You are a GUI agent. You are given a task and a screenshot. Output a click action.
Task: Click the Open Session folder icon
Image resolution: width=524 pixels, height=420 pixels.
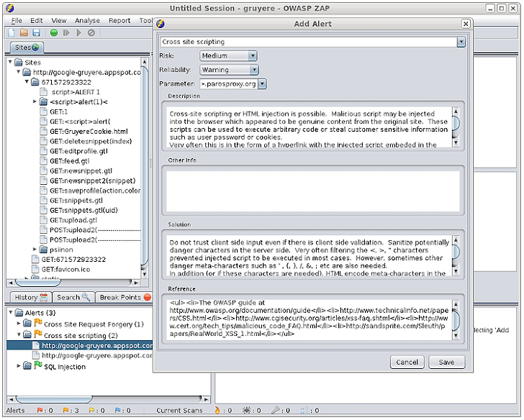(24, 32)
